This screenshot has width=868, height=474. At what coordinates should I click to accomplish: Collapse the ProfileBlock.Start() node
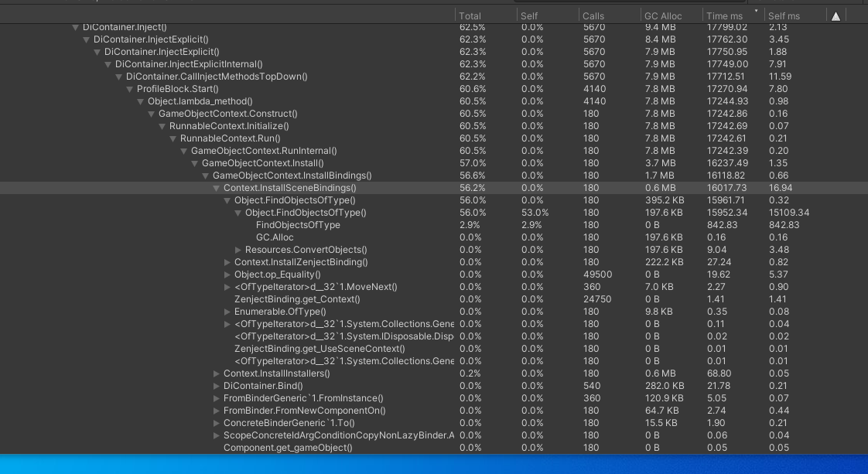click(129, 89)
